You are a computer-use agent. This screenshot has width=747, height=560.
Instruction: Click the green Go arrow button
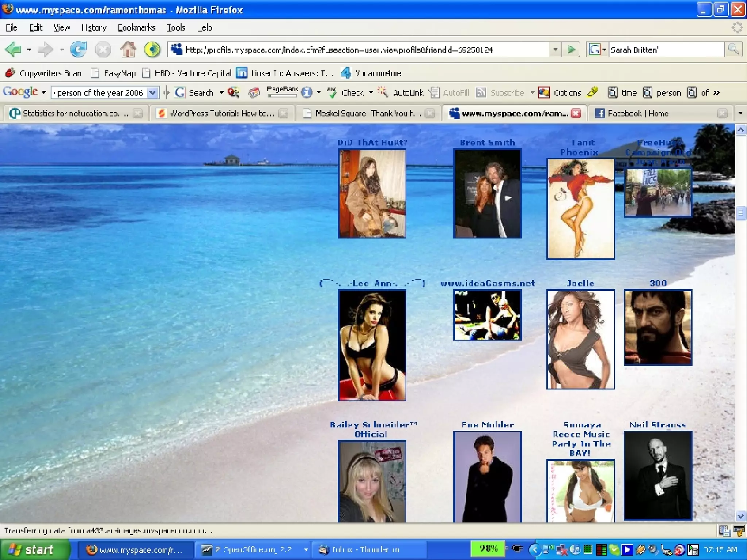[572, 50]
